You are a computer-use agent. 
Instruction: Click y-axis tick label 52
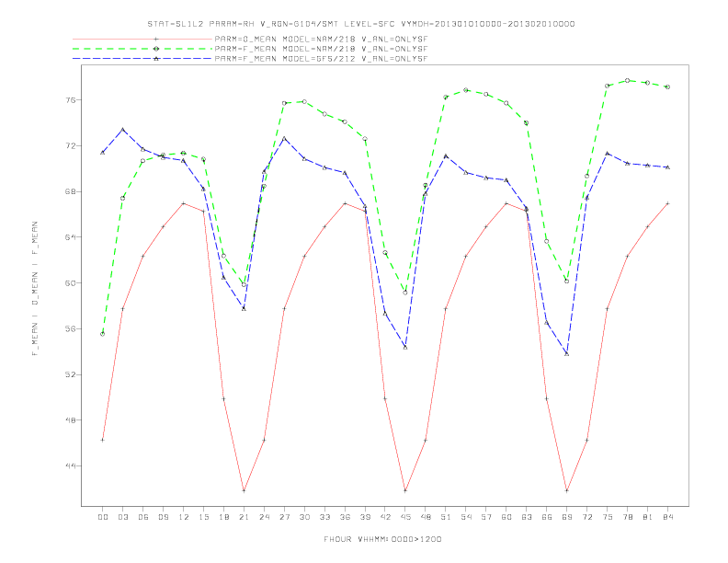71,374
